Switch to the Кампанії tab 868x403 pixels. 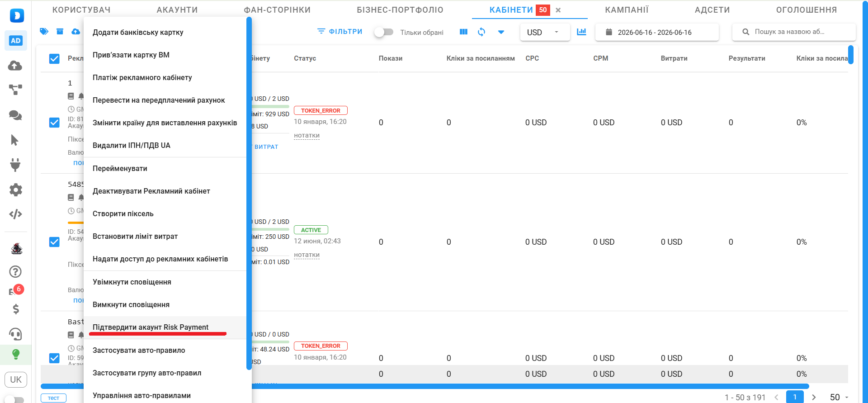(x=627, y=10)
